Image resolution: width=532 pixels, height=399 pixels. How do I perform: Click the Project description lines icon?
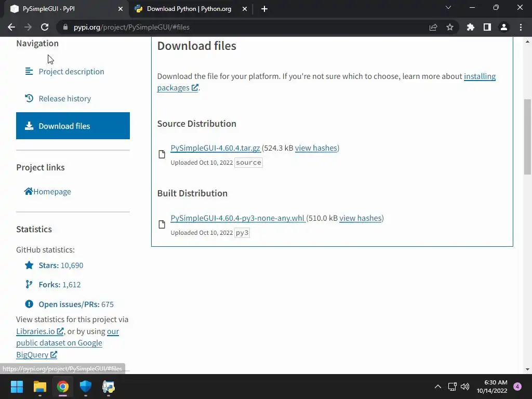point(29,71)
